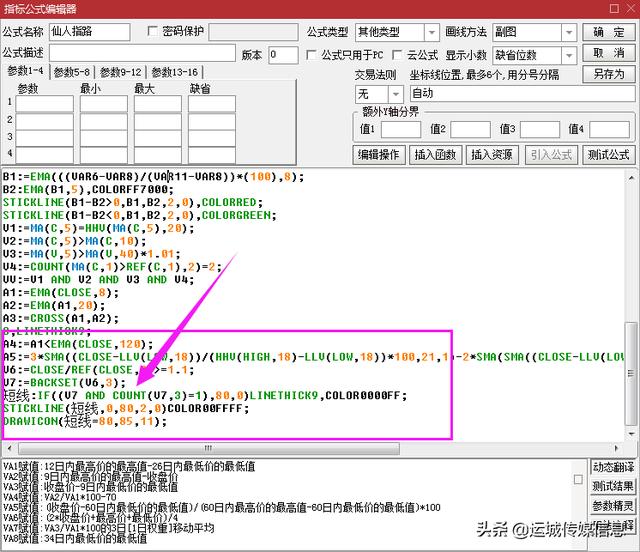The height and width of the screenshot is (552, 640).
Task: Click the code line VV:=V1 AND V2
Action: click(98, 280)
